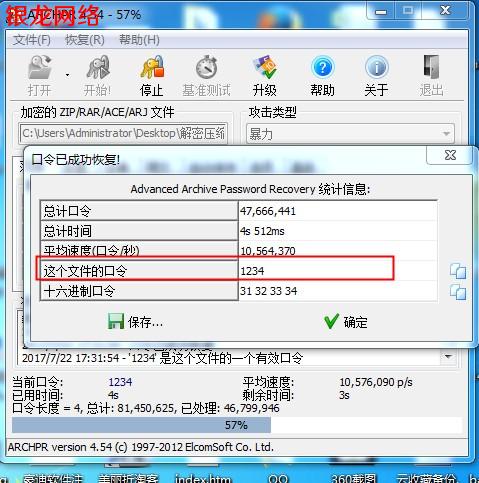This screenshot has height=483, width=479.
Task: Click the Start (开始) keys icon
Action: (97, 67)
